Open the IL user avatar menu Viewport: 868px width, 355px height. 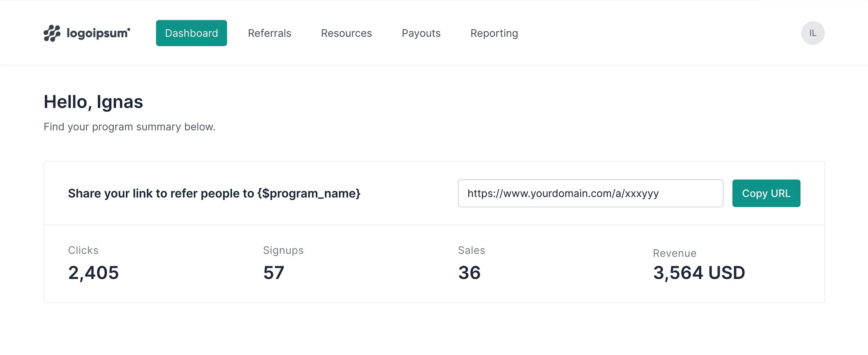pos(812,33)
